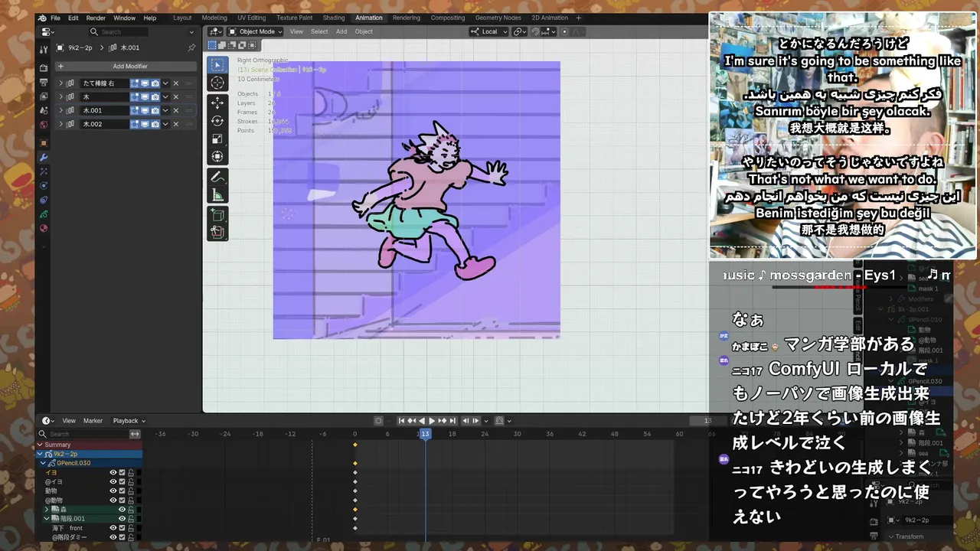980x551 pixels.
Task: Toggle visibility of イヨ layer in dope sheet
Action: point(113,473)
